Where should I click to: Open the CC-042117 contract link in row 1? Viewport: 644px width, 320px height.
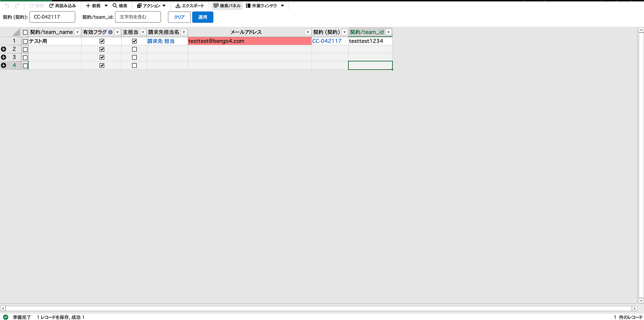327,41
